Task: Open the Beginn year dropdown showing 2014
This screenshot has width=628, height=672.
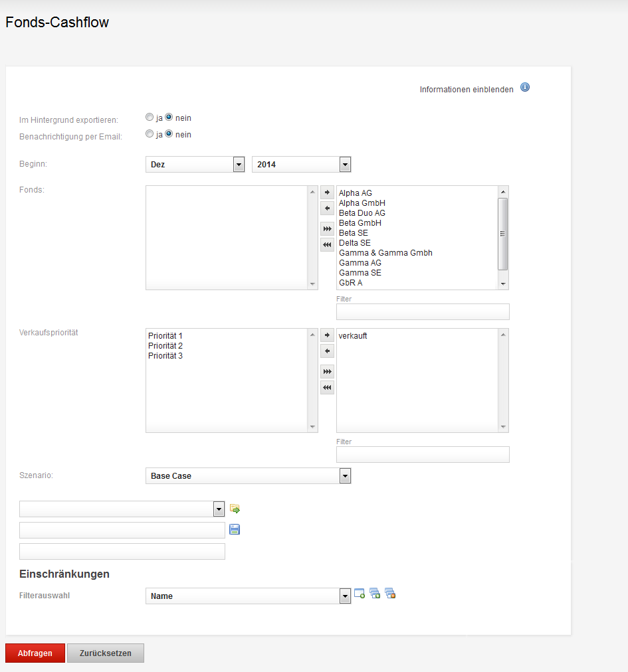Action: pyautogui.click(x=302, y=165)
